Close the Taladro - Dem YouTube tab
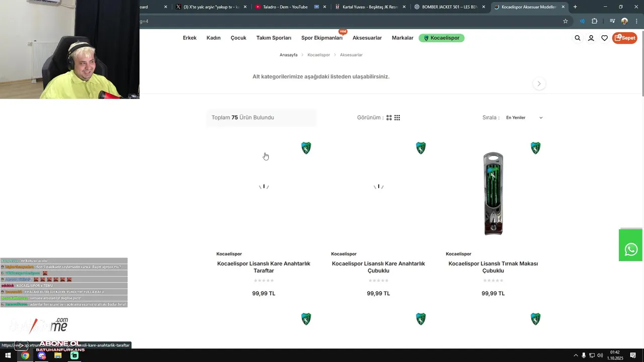This screenshot has height=362, width=644. [x=325, y=7]
